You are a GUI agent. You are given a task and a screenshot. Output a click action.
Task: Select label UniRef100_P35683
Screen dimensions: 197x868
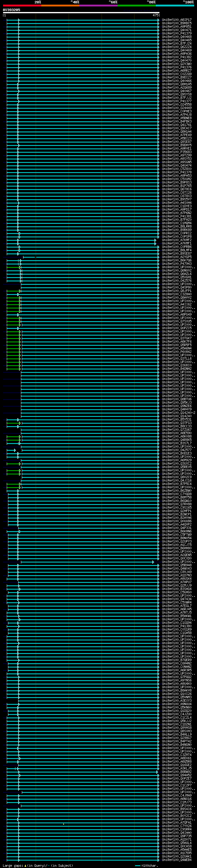[x=176, y=152]
